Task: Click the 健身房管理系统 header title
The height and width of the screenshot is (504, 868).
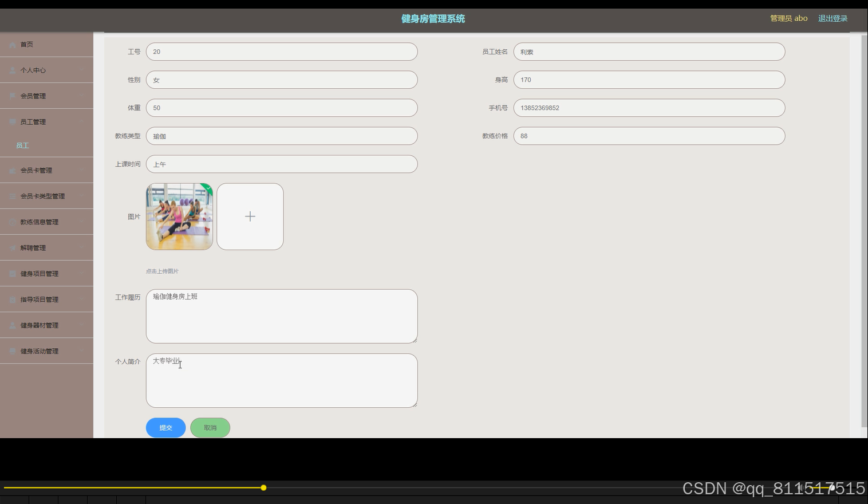Action: [x=433, y=18]
